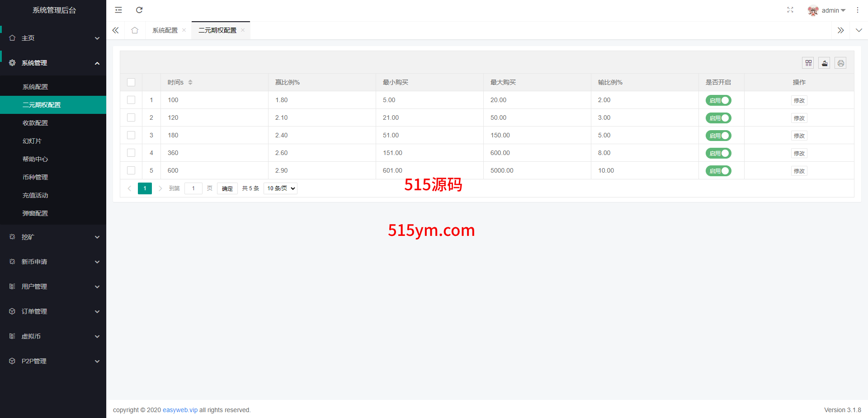Viewport: 868px width, 418px height.
Task: Click the print table icon
Action: pos(840,63)
